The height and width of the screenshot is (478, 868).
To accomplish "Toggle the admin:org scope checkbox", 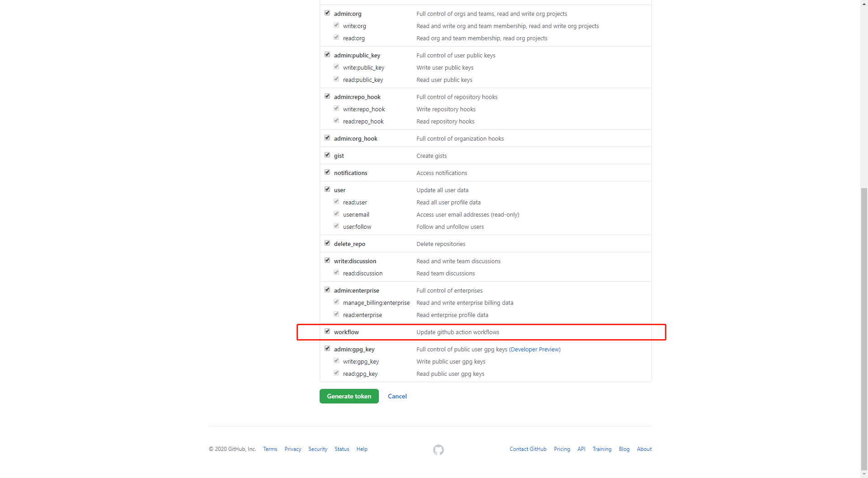I will pos(327,13).
